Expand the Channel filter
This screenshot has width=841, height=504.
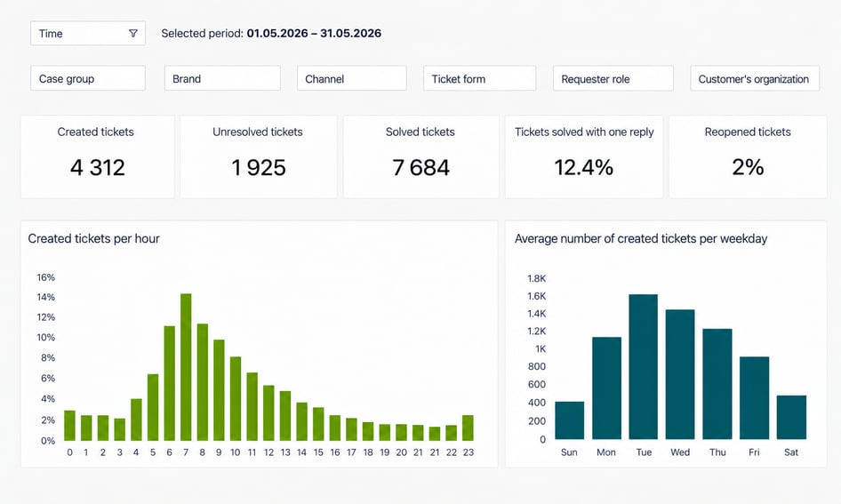coord(352,78)
